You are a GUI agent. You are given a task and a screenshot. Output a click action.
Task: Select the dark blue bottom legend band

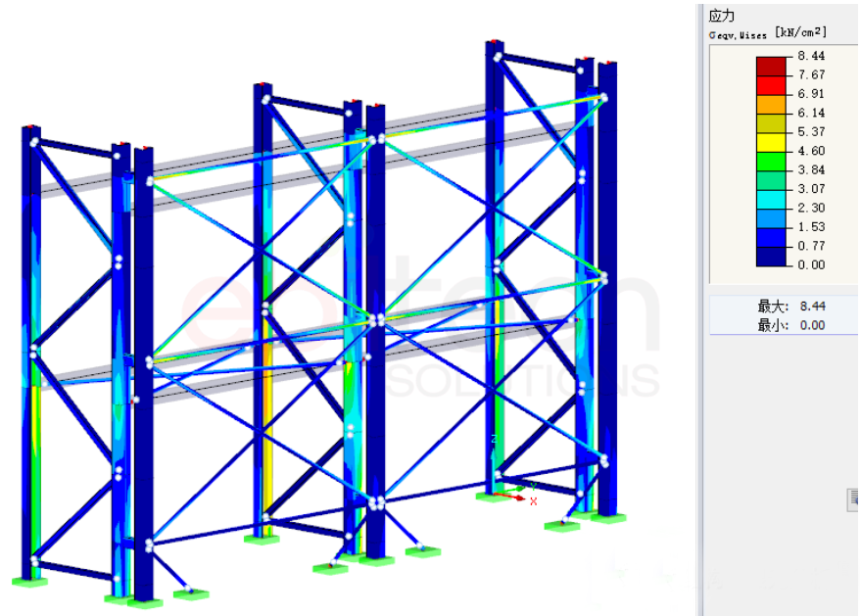(771, 256)
